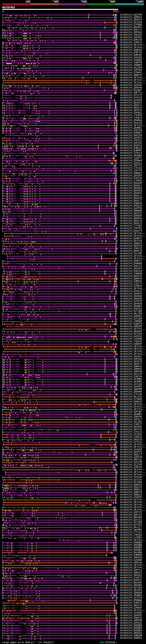Select the UniRef100_Q8W3V0 label
The width and height of the screenshot is (146, 644).
pyautogui.click(x=131, y=75)
